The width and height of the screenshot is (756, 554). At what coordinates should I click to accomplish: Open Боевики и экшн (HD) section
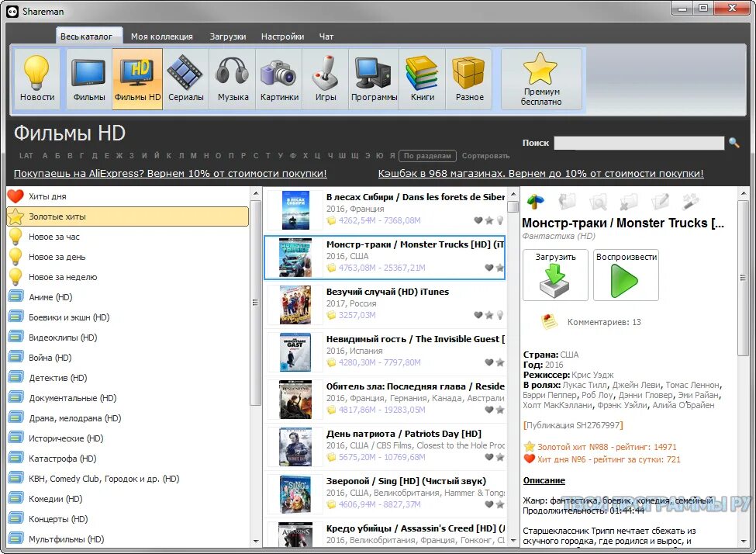coord(127,317)
